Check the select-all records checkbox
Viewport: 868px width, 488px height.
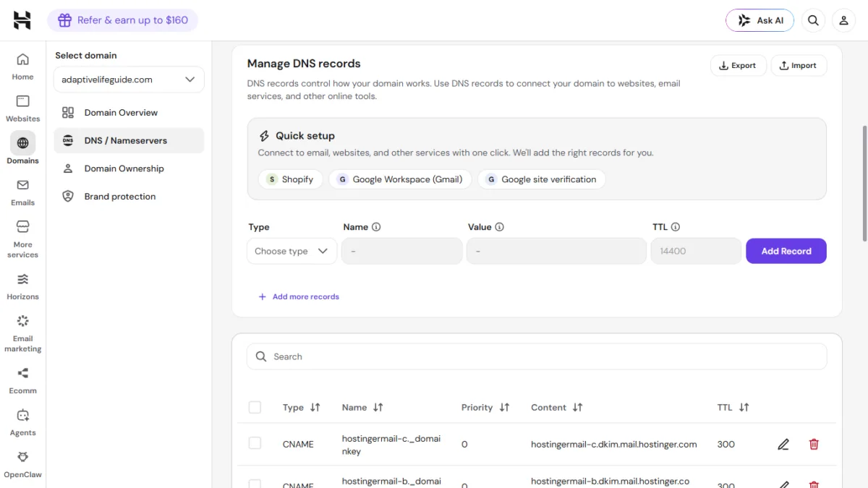(255, 408)
